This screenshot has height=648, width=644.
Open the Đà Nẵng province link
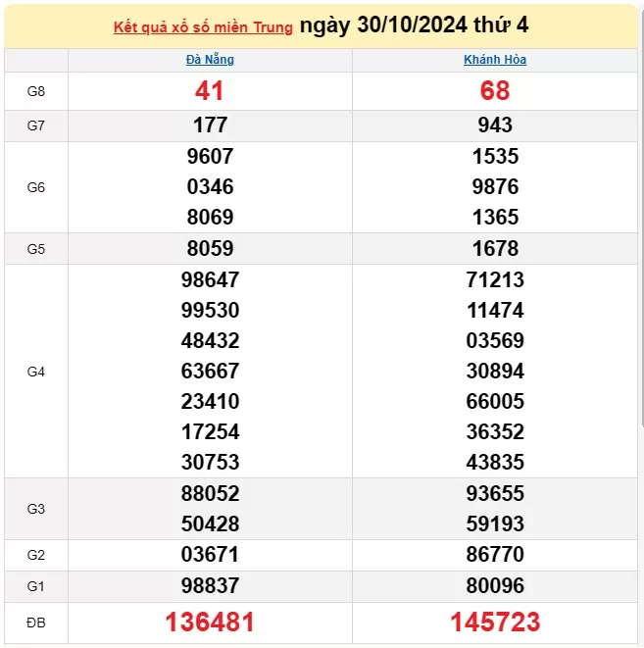click(210, 60)
